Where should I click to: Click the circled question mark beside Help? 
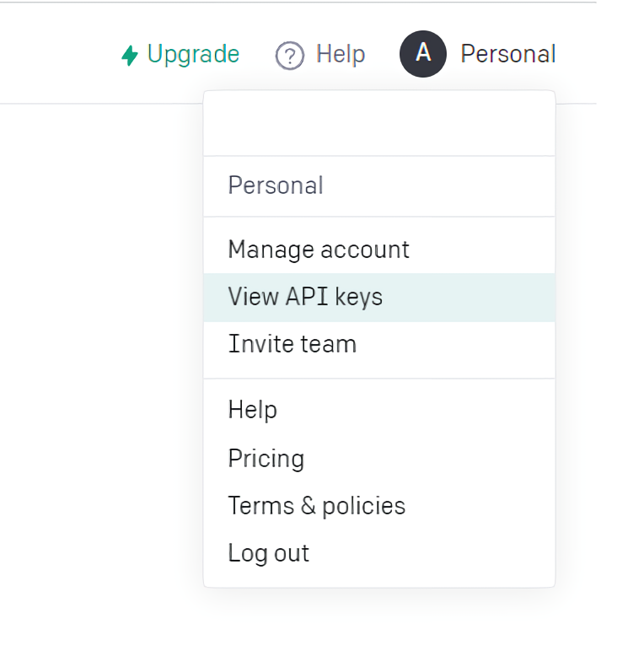[289, 56]
